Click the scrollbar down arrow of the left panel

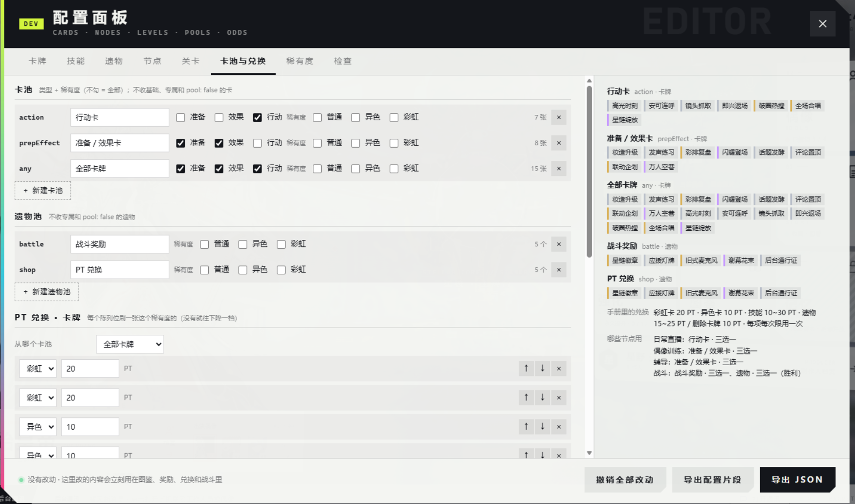pyautogui.click(x=589, y=453)
